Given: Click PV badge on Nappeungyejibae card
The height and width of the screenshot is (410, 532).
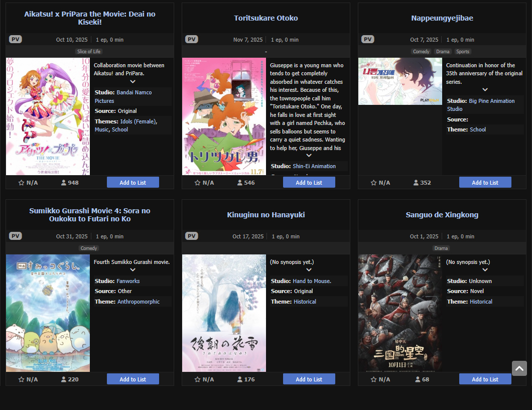Looking at the screenshot, I should tap(368, 39).
